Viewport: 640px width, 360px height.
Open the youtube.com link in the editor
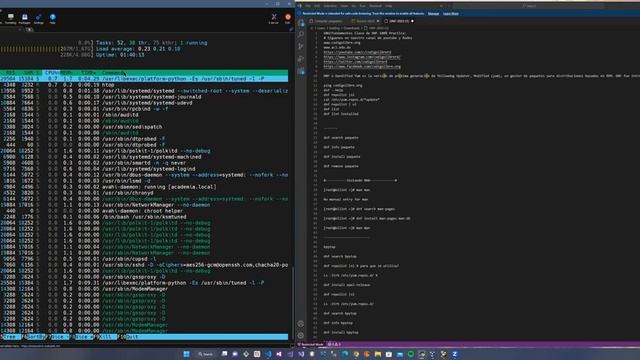[x=357, y=52]
